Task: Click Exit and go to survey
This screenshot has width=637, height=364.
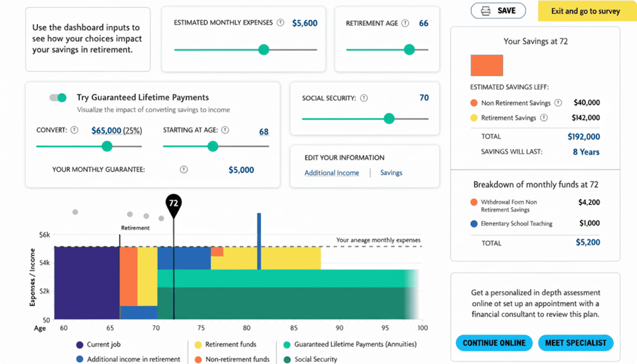Action: 586,11
